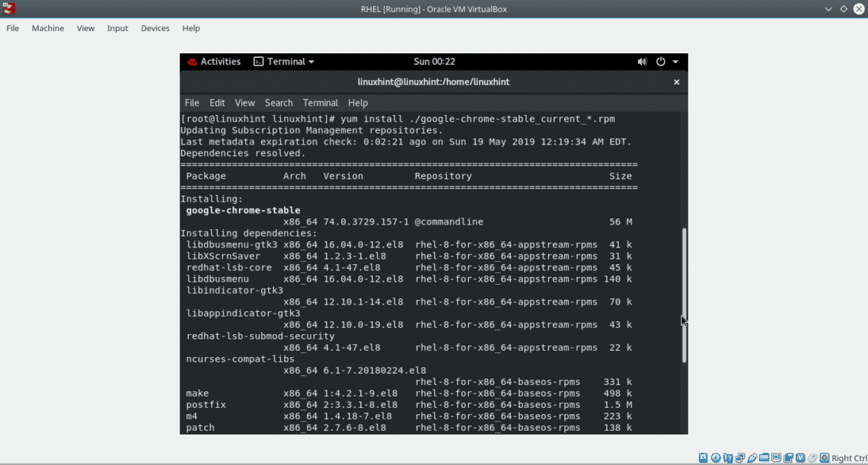Click the Red Hat logo beside Activities
Viewport: 868px width, 465px height.
pyautogui.click(x=192, y=62)
